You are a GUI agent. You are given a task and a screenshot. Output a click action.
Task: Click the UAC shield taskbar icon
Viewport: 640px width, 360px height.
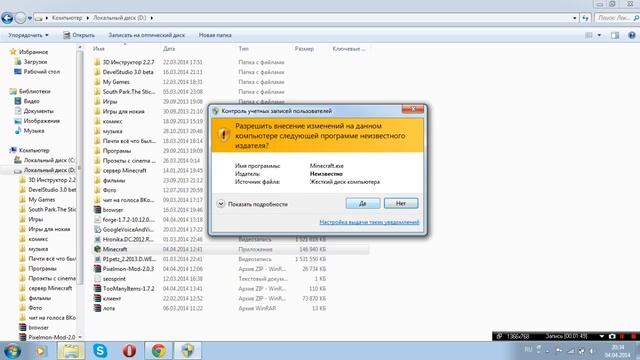[x=188, y=351]
